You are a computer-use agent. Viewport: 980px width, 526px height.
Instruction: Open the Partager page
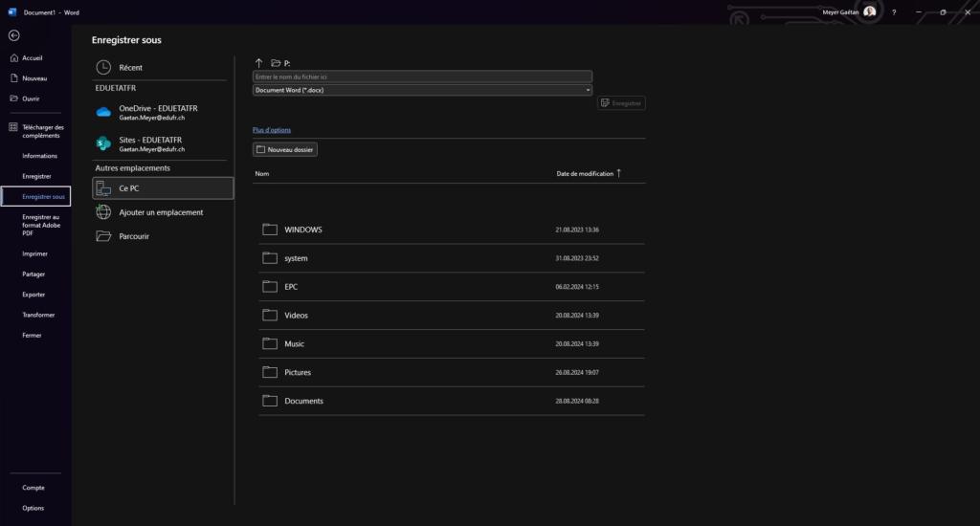point(33,274)
